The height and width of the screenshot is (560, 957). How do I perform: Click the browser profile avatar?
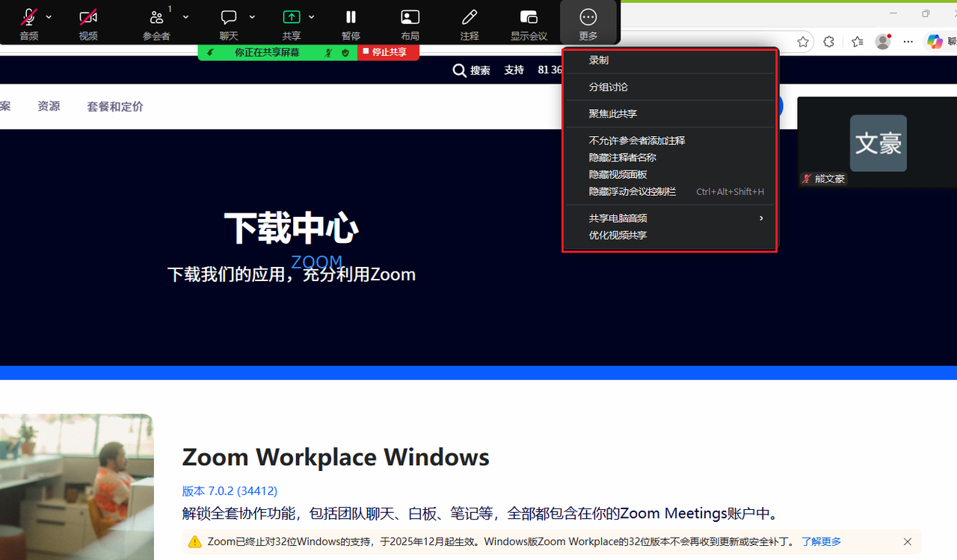883,42
